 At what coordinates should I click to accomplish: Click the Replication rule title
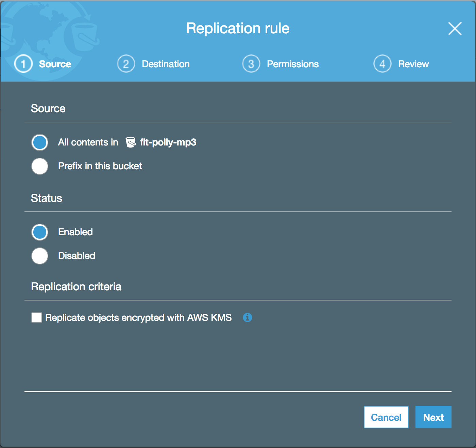[238, 28]
